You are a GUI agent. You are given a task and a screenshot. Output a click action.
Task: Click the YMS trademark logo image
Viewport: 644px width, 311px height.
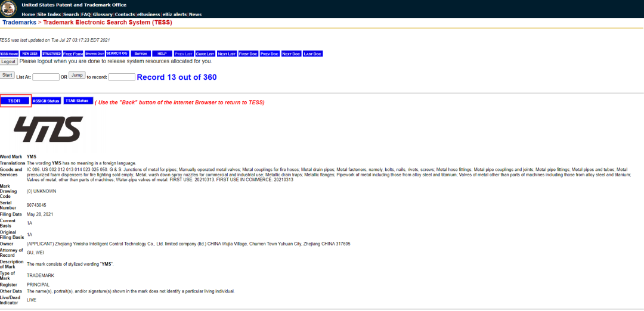pos(48,129)
